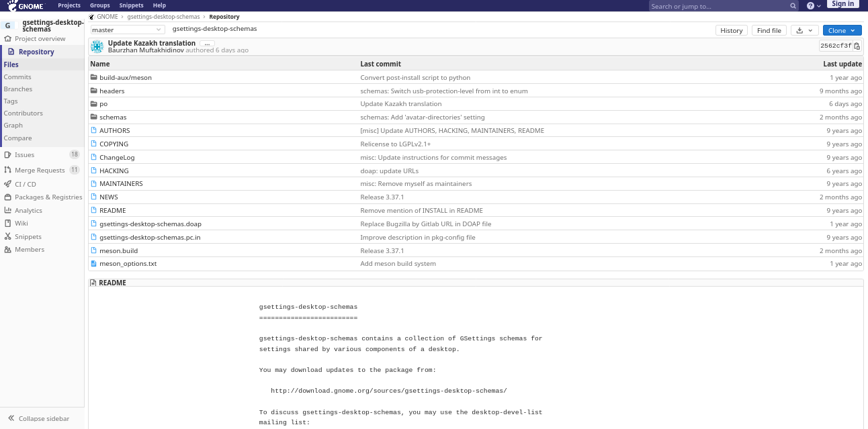868x429 pixels.
Task: Click the Analytics chart icon
Action: [x=8, y=211]
